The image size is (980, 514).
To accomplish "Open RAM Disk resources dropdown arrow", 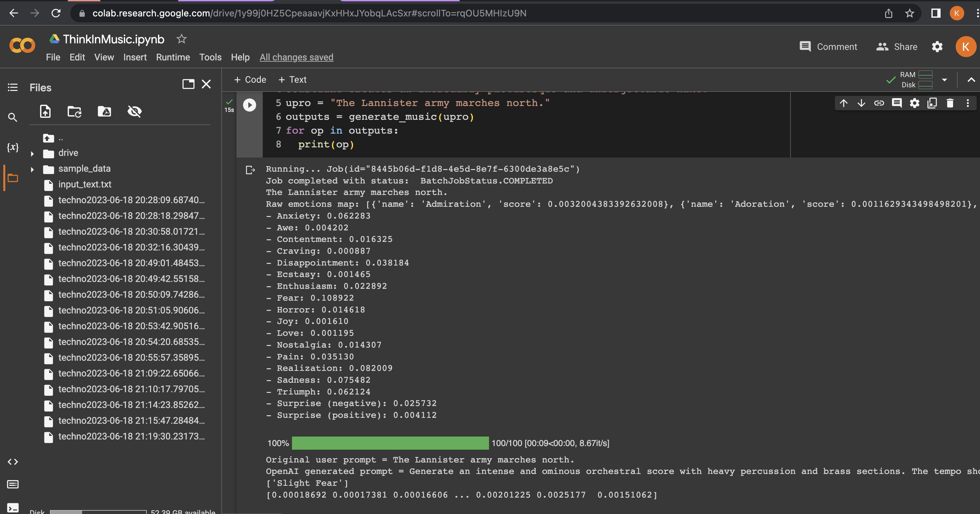I will click(x=944, y=79).
